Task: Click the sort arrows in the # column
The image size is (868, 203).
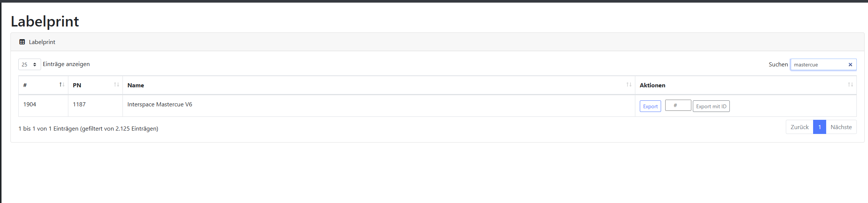Action: click(x=62, y=85)
